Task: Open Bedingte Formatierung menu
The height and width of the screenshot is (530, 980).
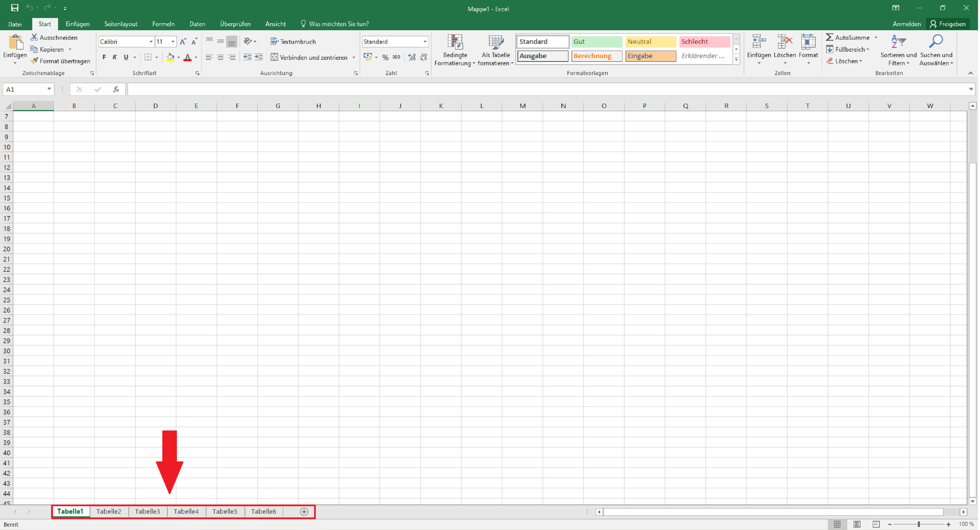Action: [455, 50]
